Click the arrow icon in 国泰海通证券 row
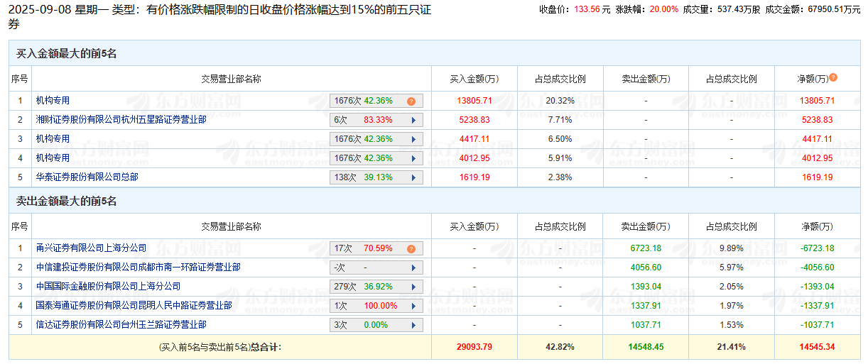The height and width of the screenshot is (364, 868). click(413, 306)
